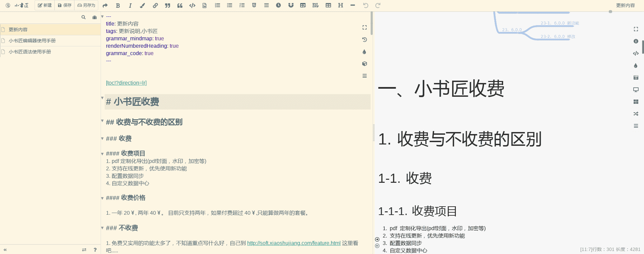Open 小书匠语法使用手册 document
This screenshot has height=254, width=644.
[50, 52]
